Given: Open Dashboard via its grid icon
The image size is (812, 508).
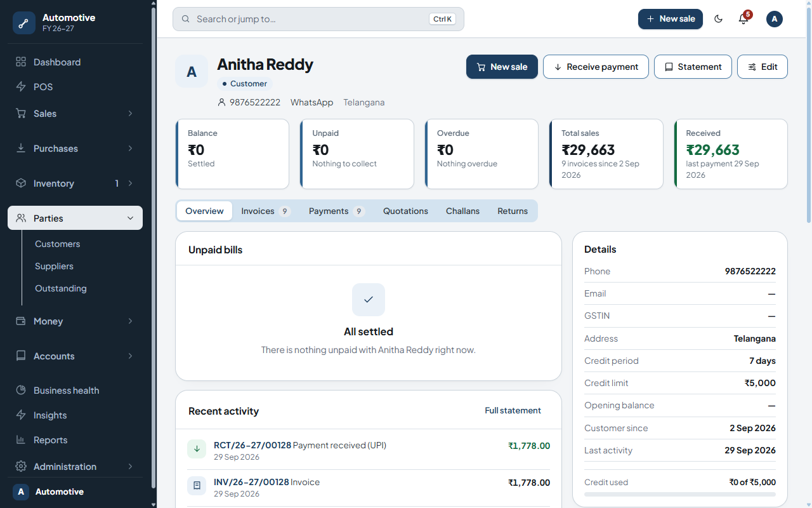Looking at the screenshot, I should click(x=21, y=62).
